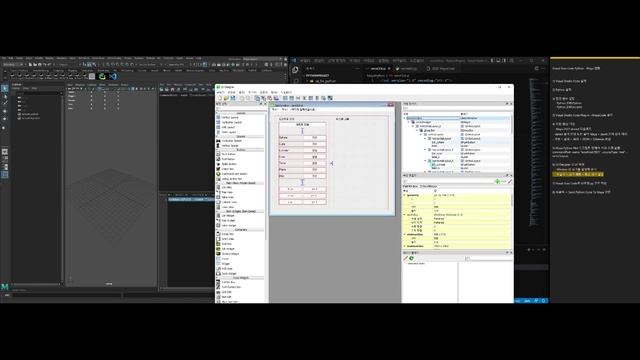Collapse the Item Views category header

[x=240, y=183]
